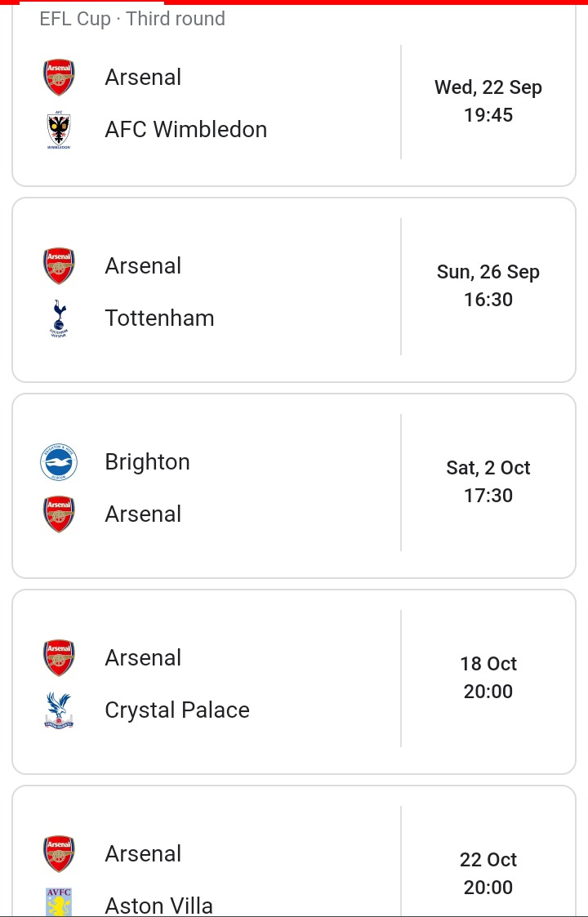The image size is (588, 917).
Task: Tap the AFC Wimbledon club crest
Action: point(59,130)
